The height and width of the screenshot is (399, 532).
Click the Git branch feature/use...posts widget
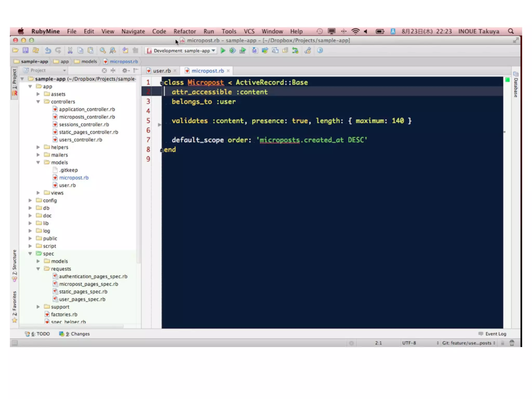pyautogui.click(x=467, y=343)
